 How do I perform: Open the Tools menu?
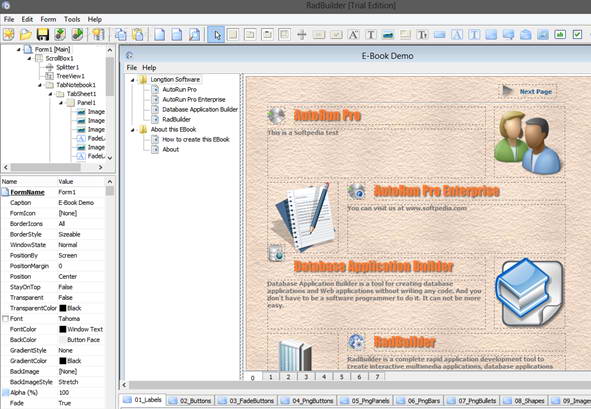coord(72,19)
